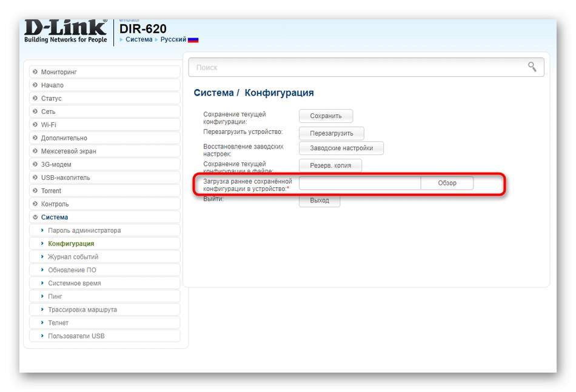Click the Сохранить button
Viewport: 576px width, 392px height.
(x=325, y=116)
